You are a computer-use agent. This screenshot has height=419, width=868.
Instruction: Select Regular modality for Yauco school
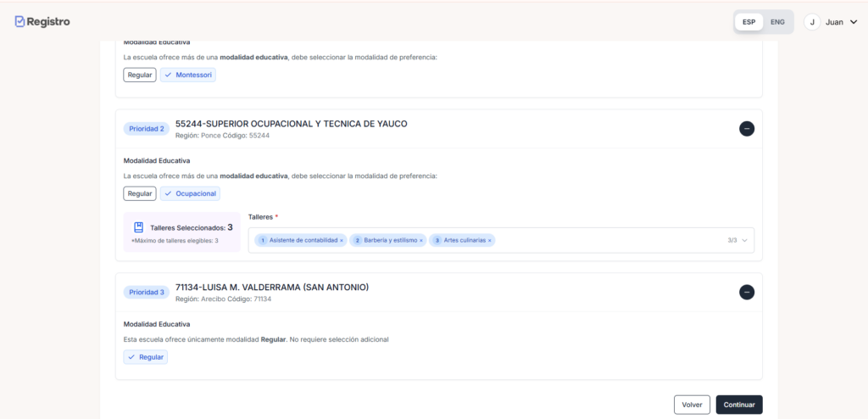(140, 193)
